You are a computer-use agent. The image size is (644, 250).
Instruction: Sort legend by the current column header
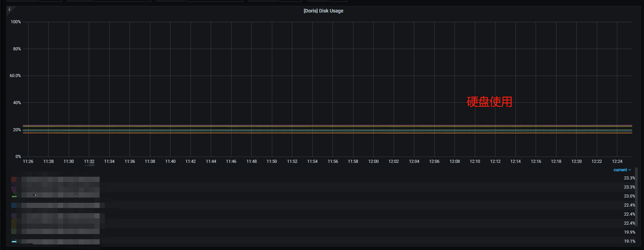coord(620,170)
